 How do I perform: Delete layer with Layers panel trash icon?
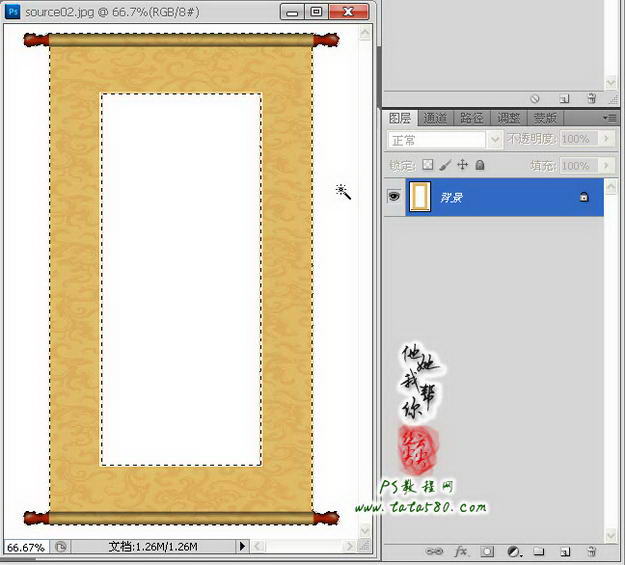coord(592,551)
